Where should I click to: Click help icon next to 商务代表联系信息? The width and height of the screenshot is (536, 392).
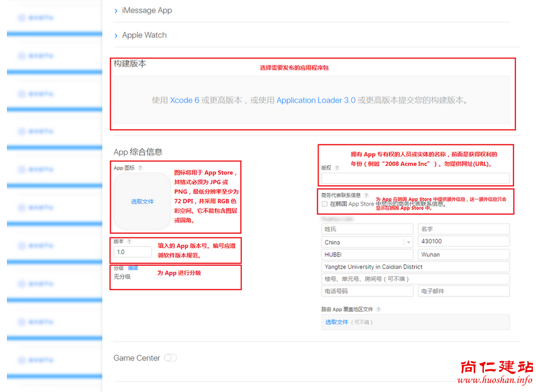tap(366, 195)
